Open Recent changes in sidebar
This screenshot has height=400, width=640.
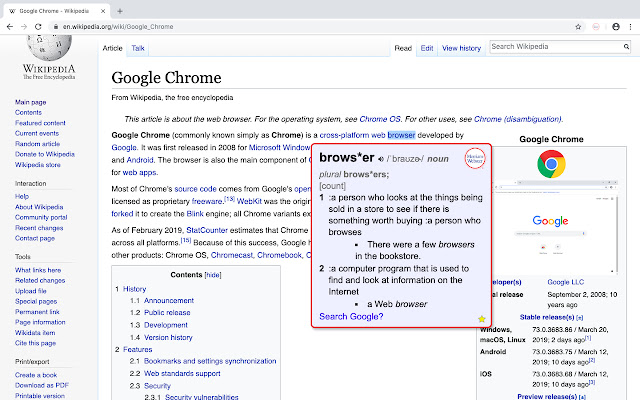tap(39, 228)
